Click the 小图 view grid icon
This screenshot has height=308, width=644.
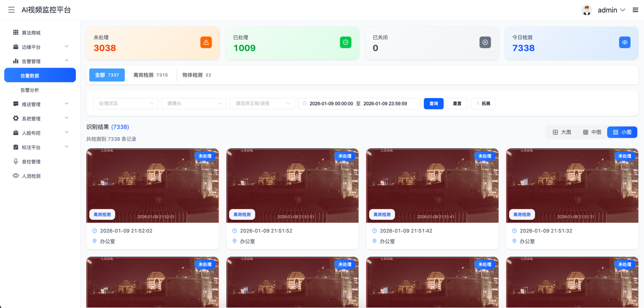616,132
